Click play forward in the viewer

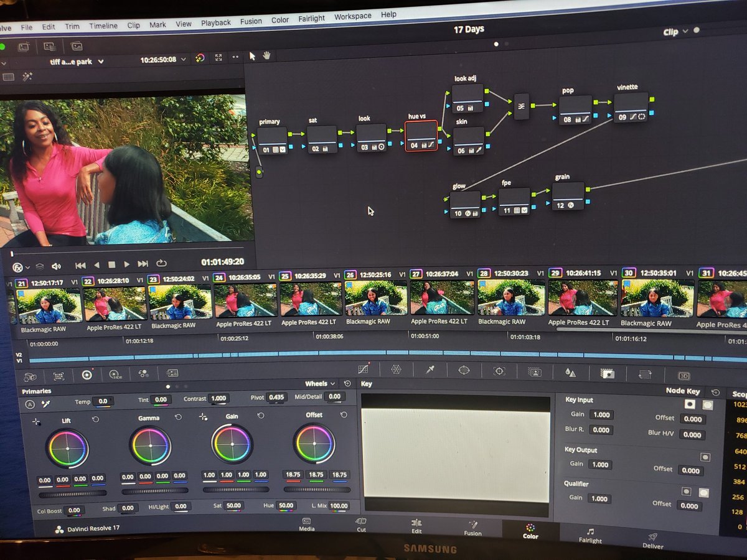(127, 264)
